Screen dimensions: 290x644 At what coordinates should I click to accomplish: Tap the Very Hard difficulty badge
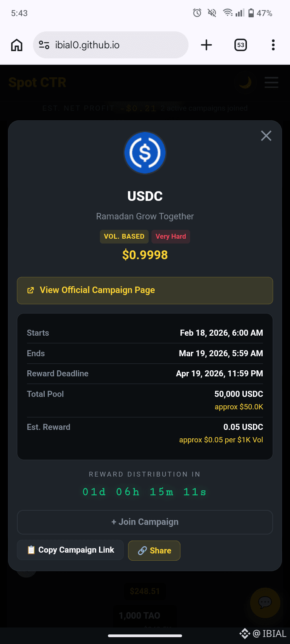[171, 236]
